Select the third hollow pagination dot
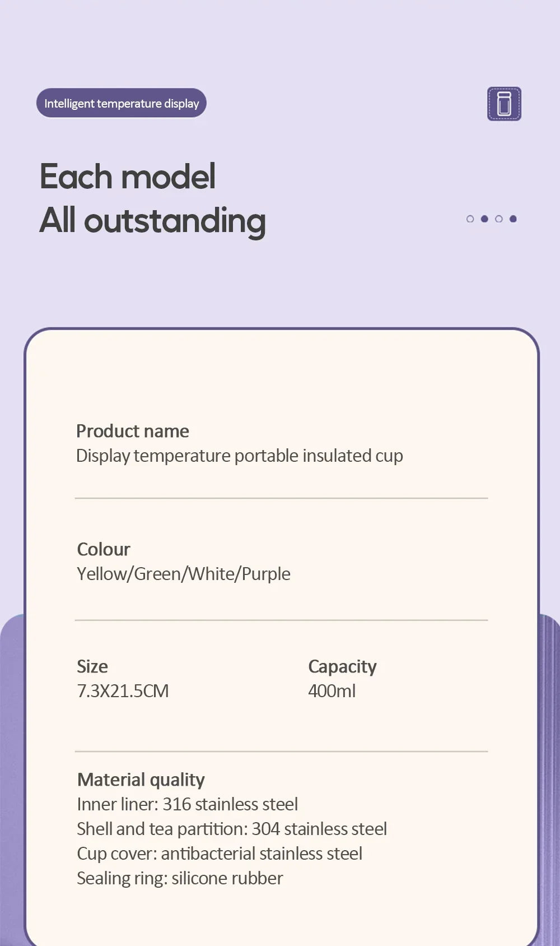Screen dimensions: 560x946 coord(499,219)
